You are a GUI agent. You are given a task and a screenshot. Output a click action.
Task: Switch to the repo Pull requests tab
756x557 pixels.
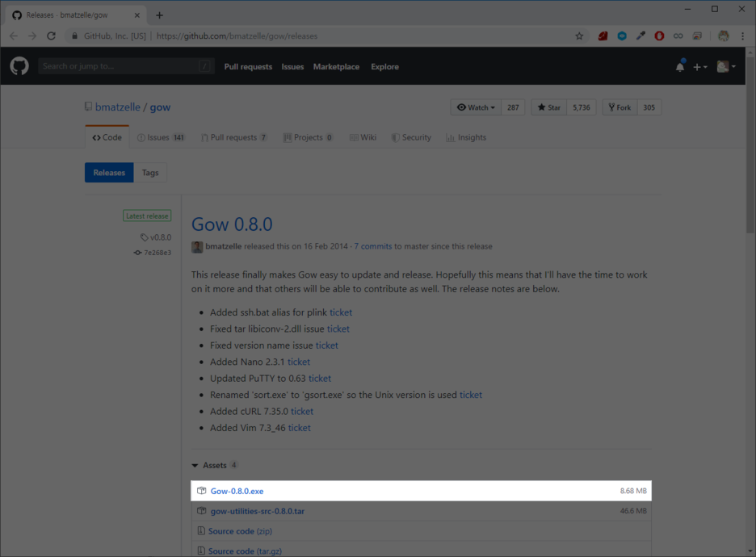pyautogui.click(x=234, y=137)
